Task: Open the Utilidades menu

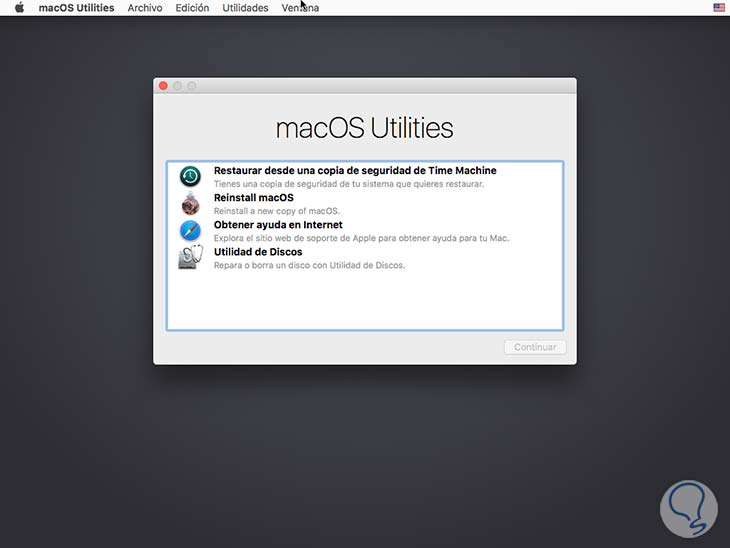Action: 245,8
